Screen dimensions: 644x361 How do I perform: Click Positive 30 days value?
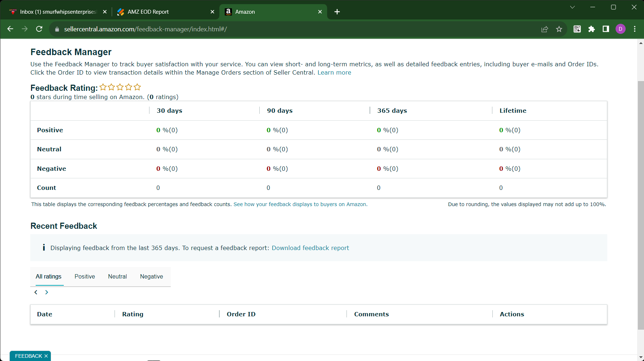[167, 130]
